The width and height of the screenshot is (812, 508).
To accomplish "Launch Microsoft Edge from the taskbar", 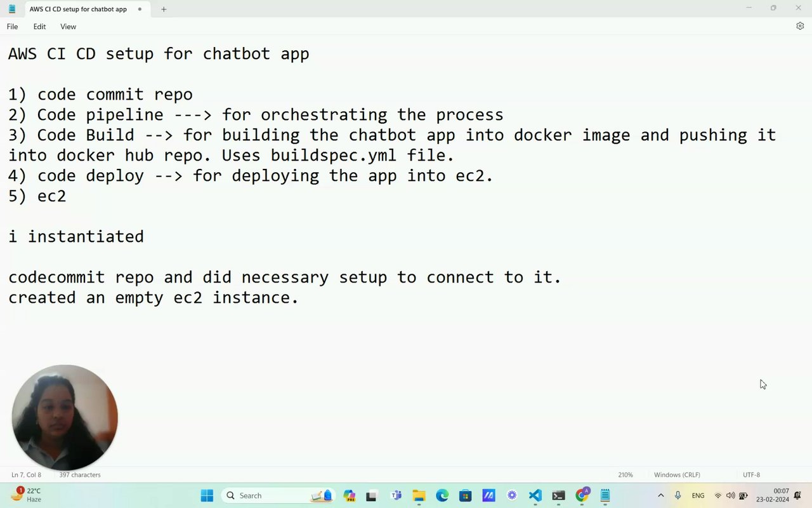I will [x=442, y=495].
